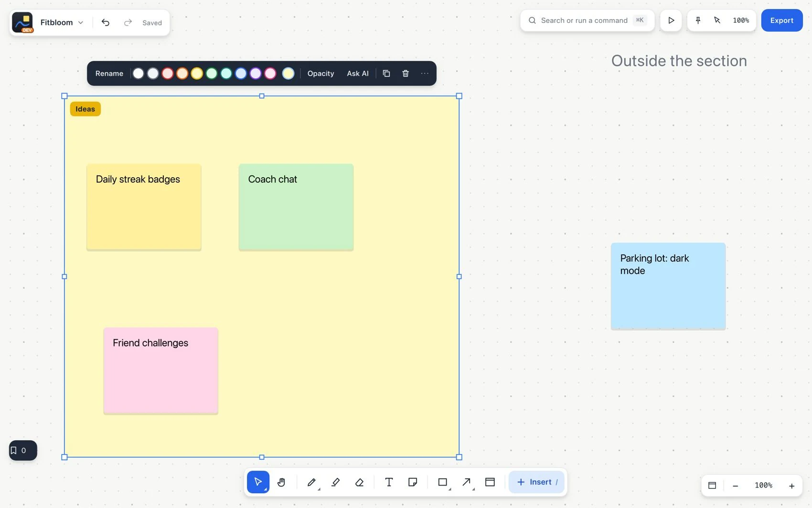The width and height of the screenshot is (812, 508).
Task: Pick the purple color swatch
Action: pos(256,73)
